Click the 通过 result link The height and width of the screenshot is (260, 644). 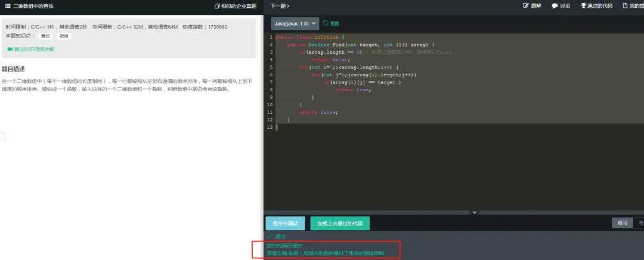280,237
